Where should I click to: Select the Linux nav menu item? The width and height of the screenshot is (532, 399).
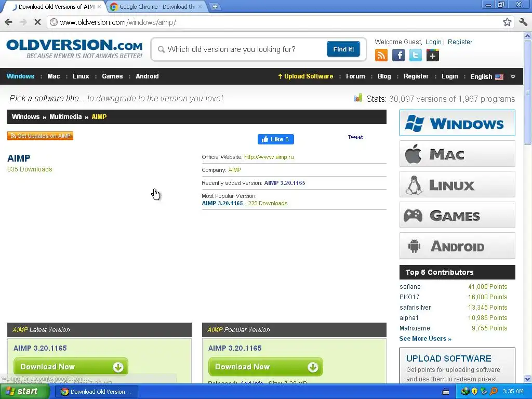click(81, 76)
